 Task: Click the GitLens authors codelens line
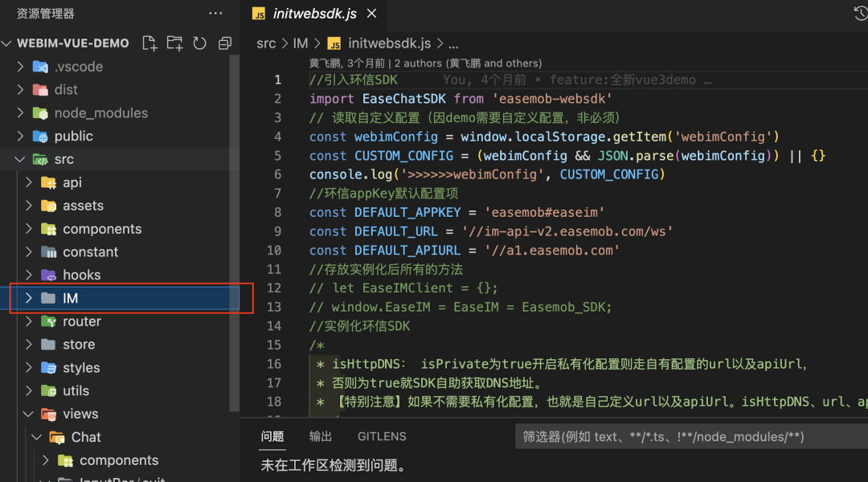pos(425,63)
